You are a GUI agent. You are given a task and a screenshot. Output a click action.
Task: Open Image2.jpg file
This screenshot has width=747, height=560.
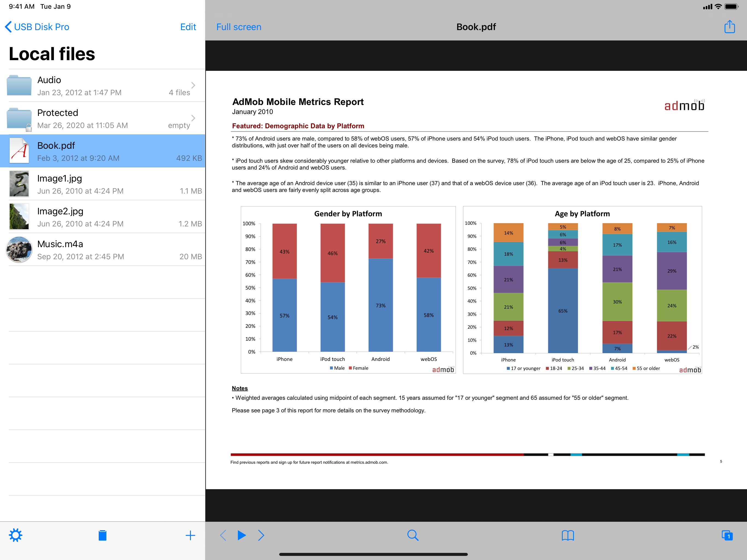(x=103, y=217)
